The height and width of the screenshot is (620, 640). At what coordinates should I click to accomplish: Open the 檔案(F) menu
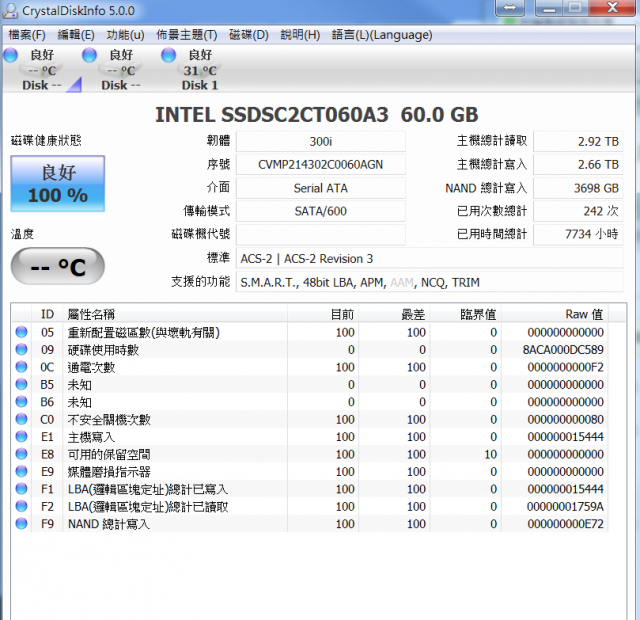(x=27, y=35)
